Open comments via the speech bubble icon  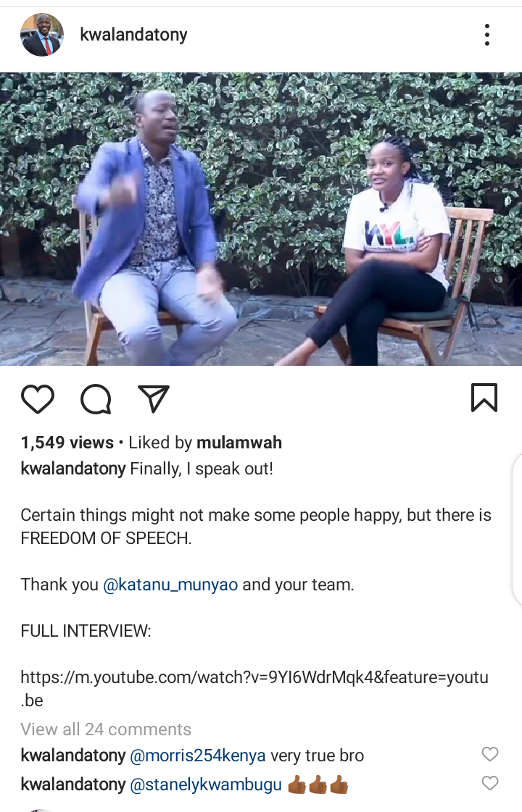(96, 398)
